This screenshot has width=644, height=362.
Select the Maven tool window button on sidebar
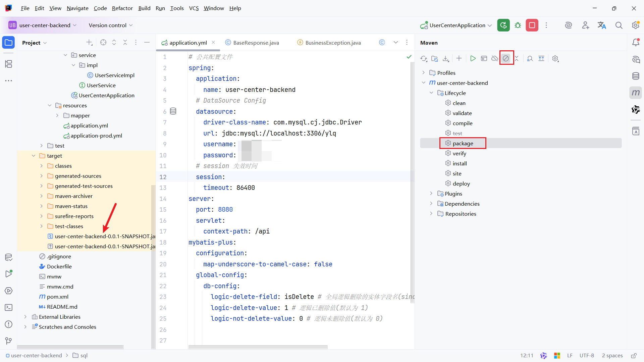click(x=636, y=93)
